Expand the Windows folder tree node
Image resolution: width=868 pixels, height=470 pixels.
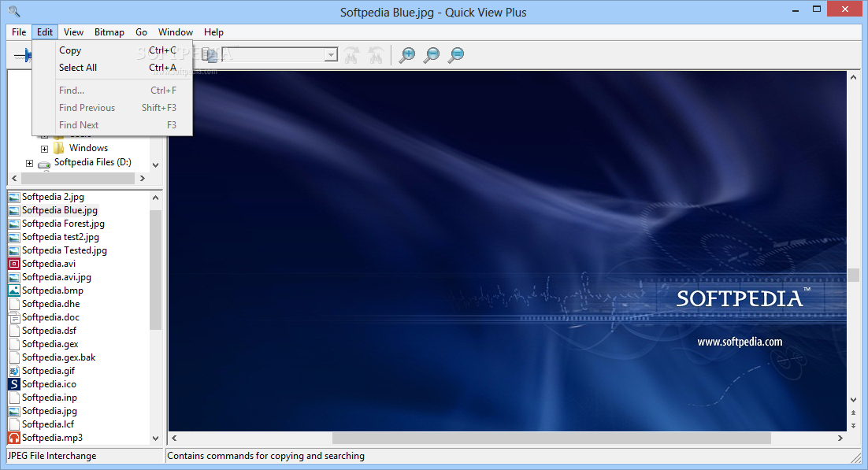coord(44,149)
